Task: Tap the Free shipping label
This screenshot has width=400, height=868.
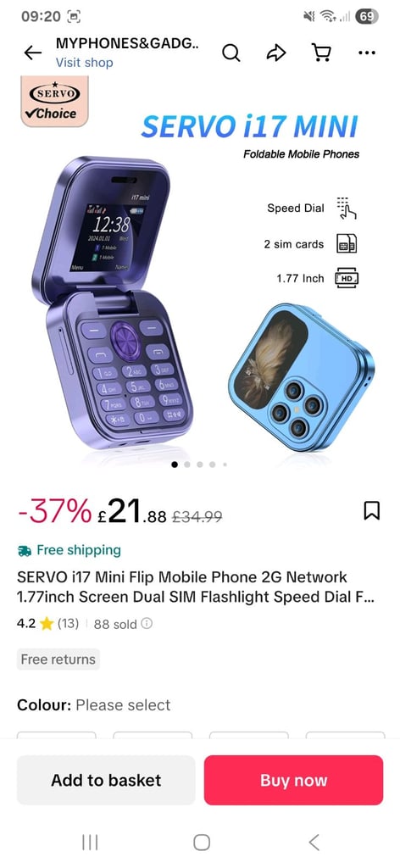Action: coord(69,550)
